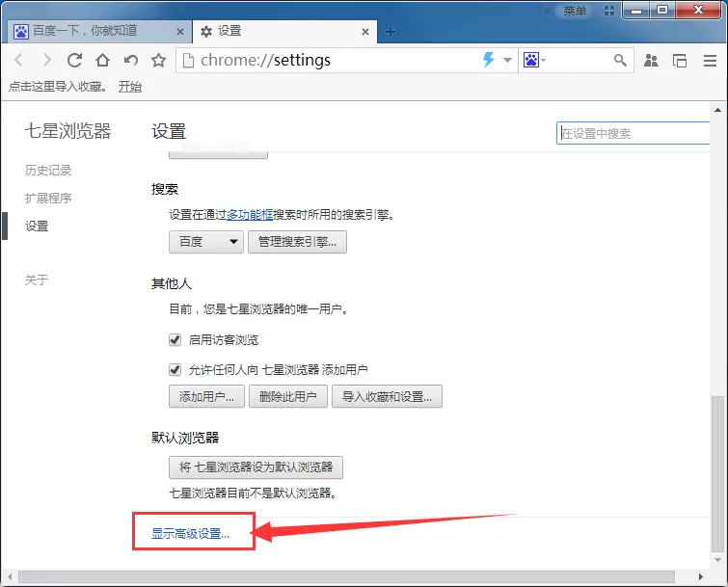The width and height of the screenshot is (728, 587).
Task: Open the 显示高级设置... link
Action: tap(190, 534)
